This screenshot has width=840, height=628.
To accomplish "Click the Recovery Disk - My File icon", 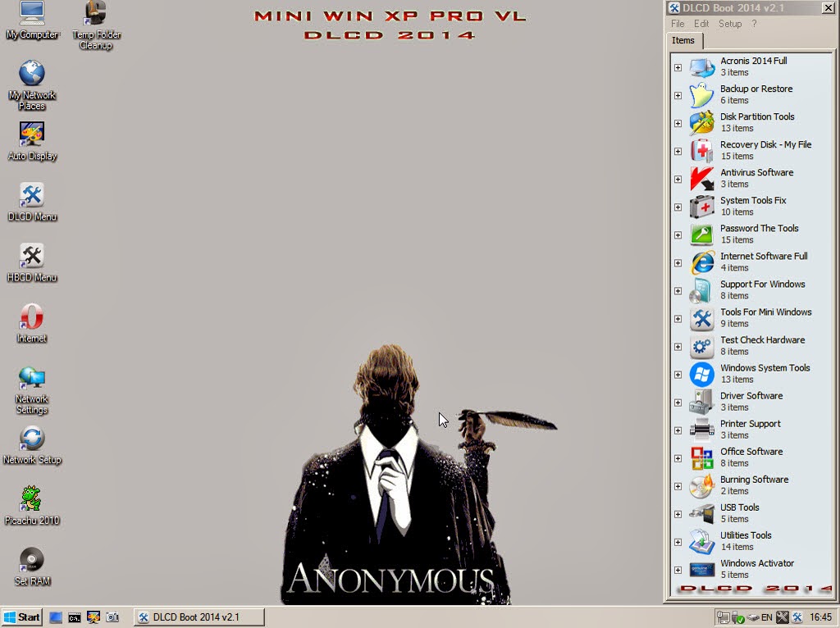I will 702,151.
